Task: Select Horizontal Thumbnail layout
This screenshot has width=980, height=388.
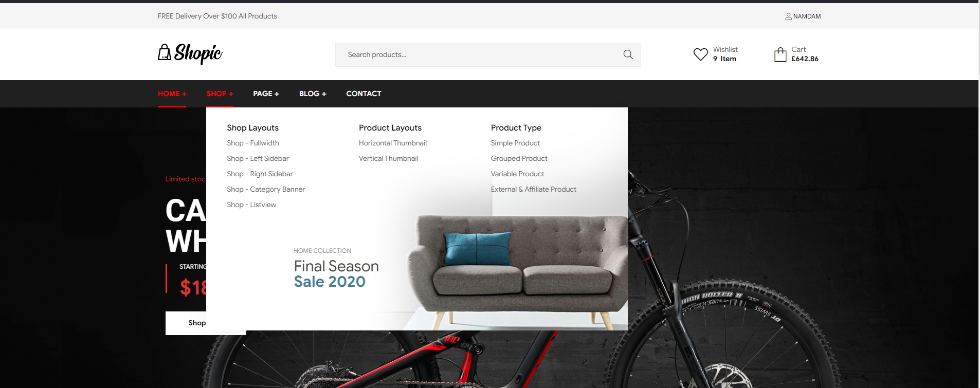Action: [393, 143]
